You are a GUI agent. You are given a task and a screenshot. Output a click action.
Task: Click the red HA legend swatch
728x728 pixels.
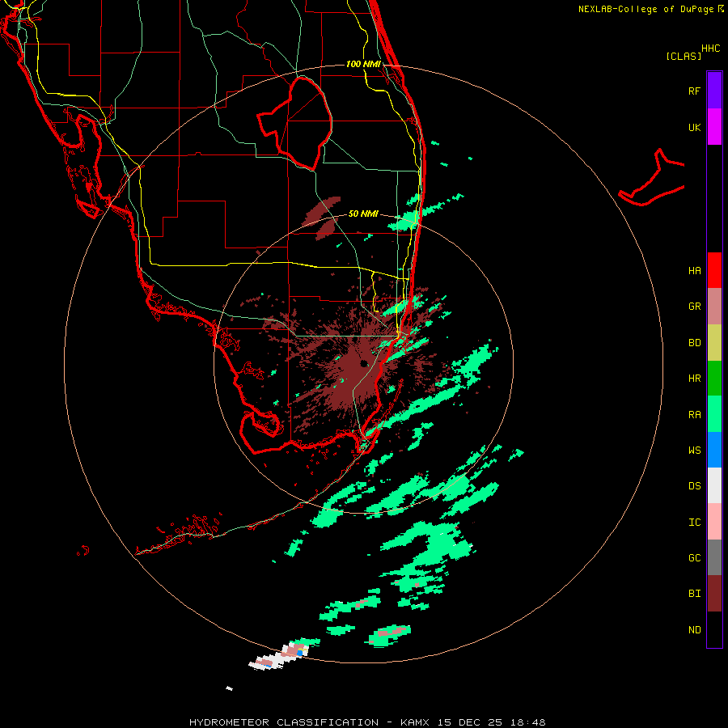(x=714, y=270)
